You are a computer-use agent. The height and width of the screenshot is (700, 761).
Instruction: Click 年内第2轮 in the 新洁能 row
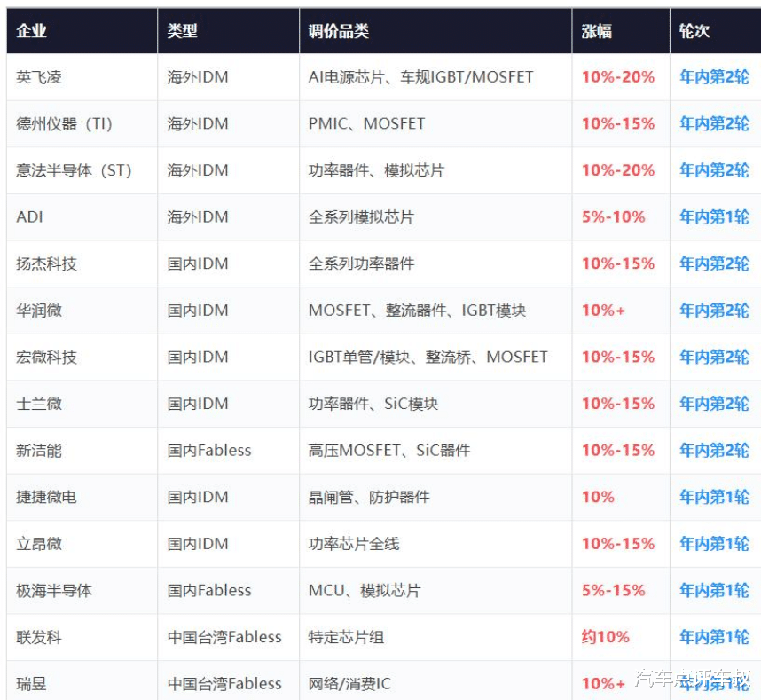714,451
